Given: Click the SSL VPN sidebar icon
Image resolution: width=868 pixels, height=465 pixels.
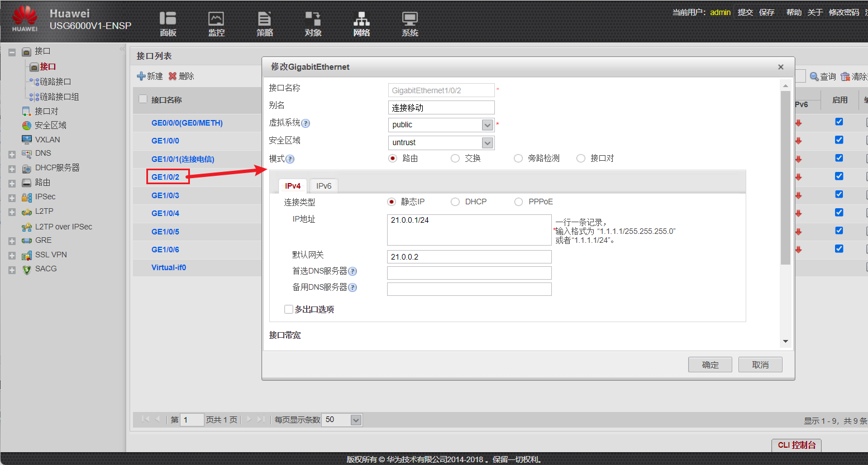Looking at the screenshot, I should (x=26, y=255).
